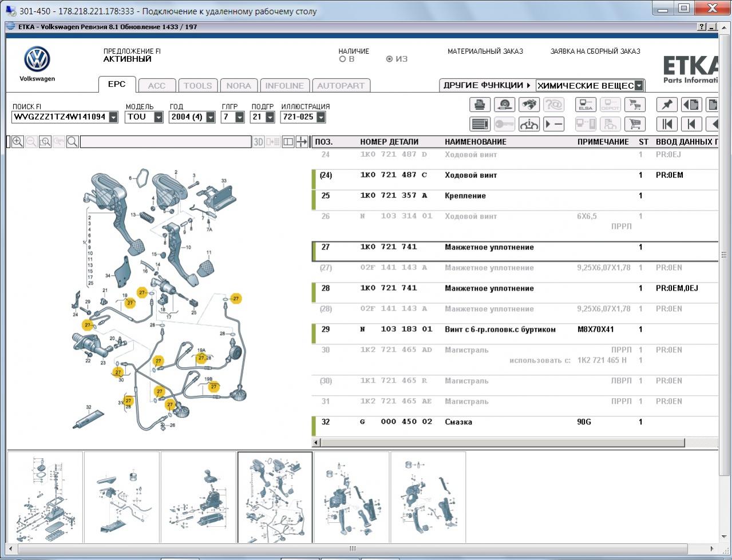Switch to the AUTOPART tab

[x=341, y=86]
